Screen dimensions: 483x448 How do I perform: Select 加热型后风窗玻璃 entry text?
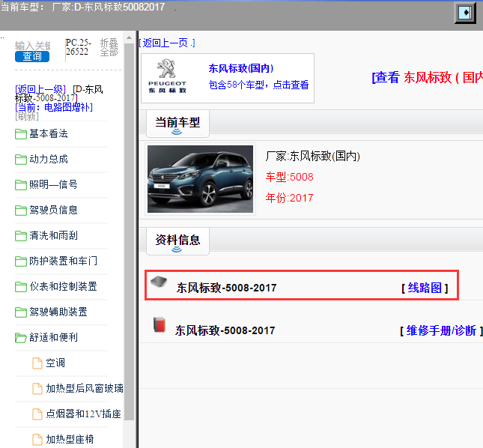(85, 389)
